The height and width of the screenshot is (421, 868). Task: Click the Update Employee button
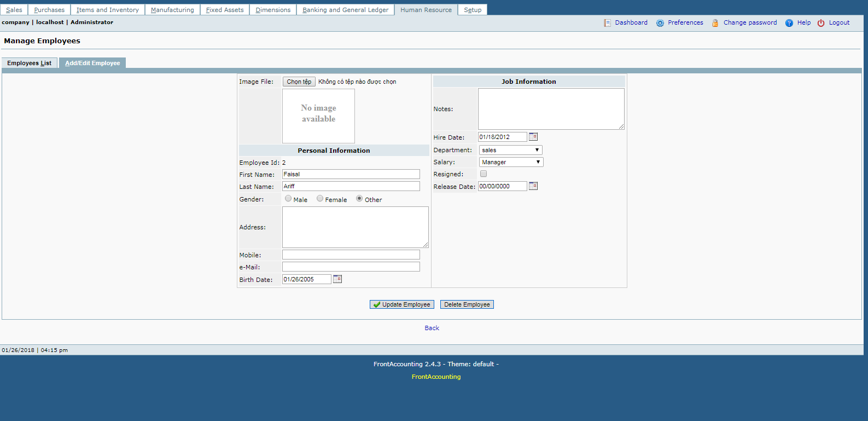coord(402,304)
